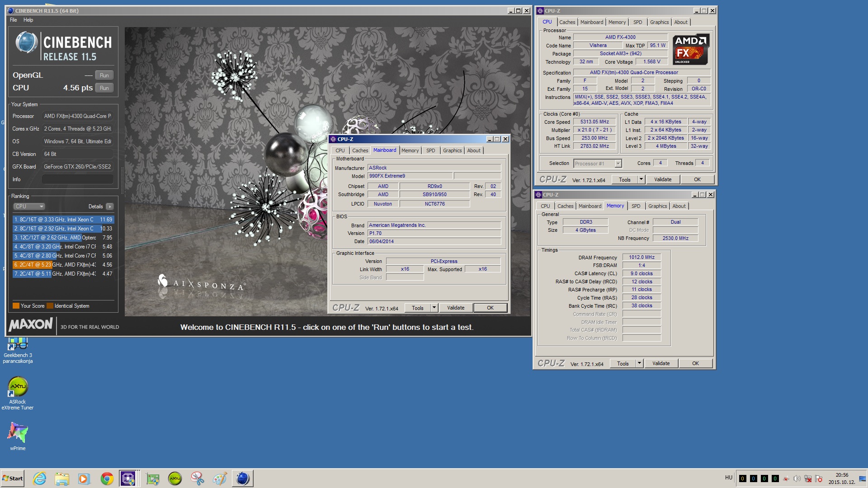Click OK in top-right CPU-Z window
Image resolution: width=868 pixels, height=488 pixels.
click(x=697, y=179)
